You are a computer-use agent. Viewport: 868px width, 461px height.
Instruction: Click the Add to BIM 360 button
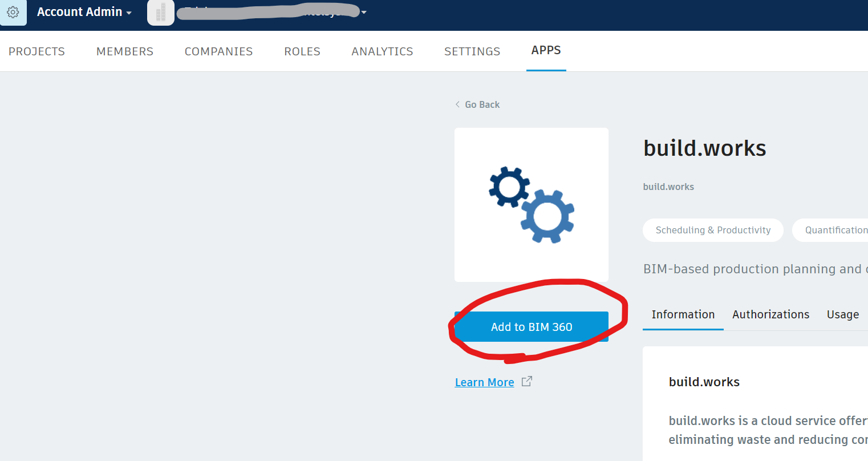531,326
